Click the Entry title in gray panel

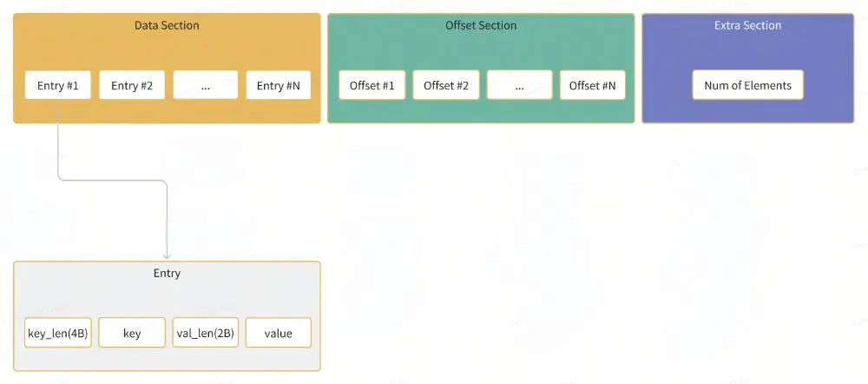tap(167, 273)
